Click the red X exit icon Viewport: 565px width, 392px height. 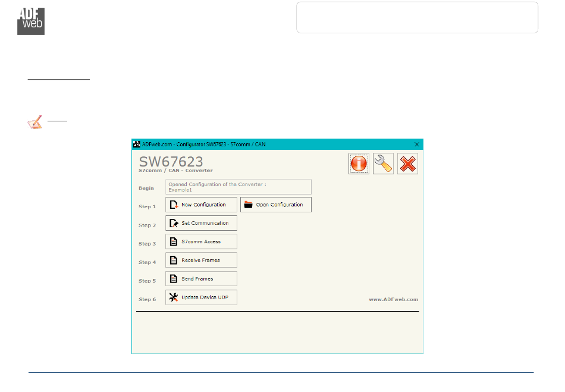407,164
